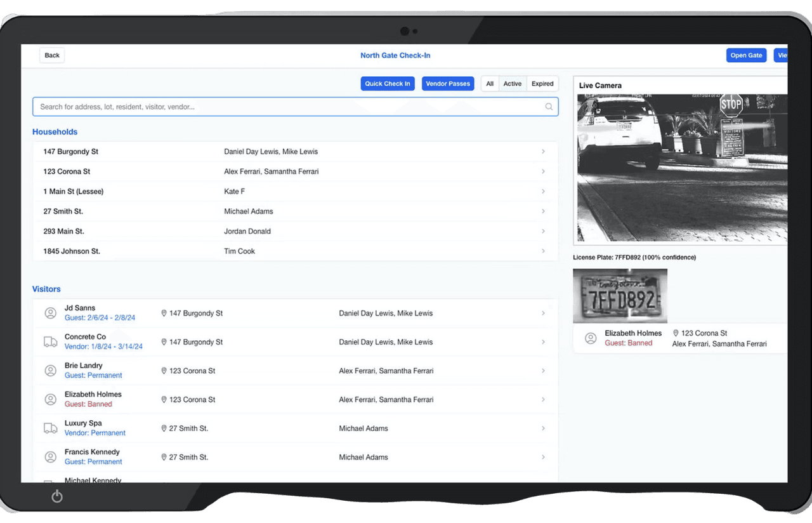
Task: Click the Households section heading
Action: (x=55, y=132)
